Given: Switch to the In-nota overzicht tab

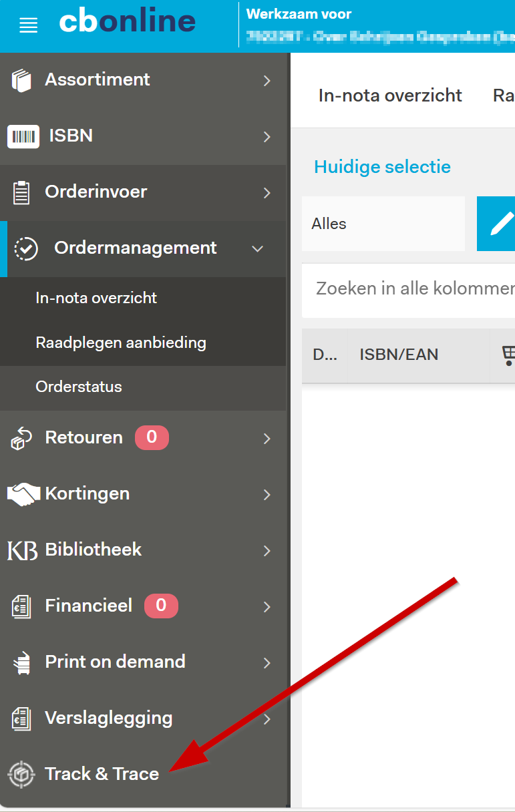Looking at the screenshot, I should coord(390,95).
